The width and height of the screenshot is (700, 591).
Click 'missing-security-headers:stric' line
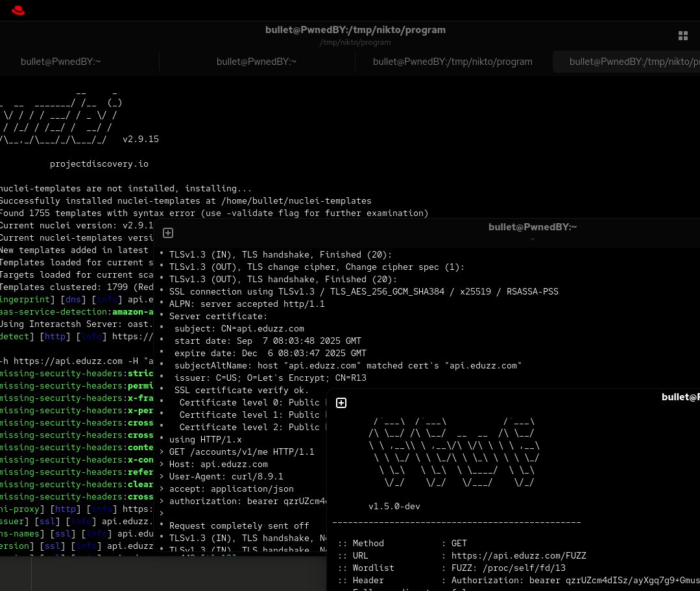pyautogui.click(x=77, y=373)
